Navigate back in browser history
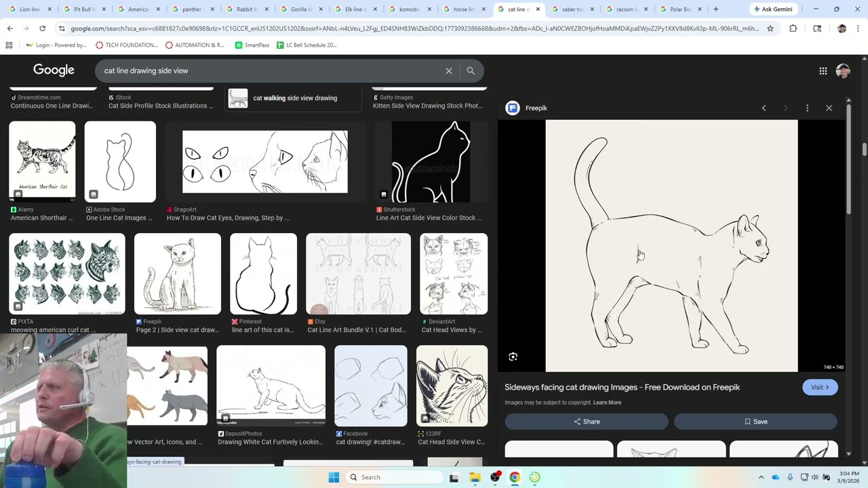This screenshot has height=488, width=868. click(9, 28)
